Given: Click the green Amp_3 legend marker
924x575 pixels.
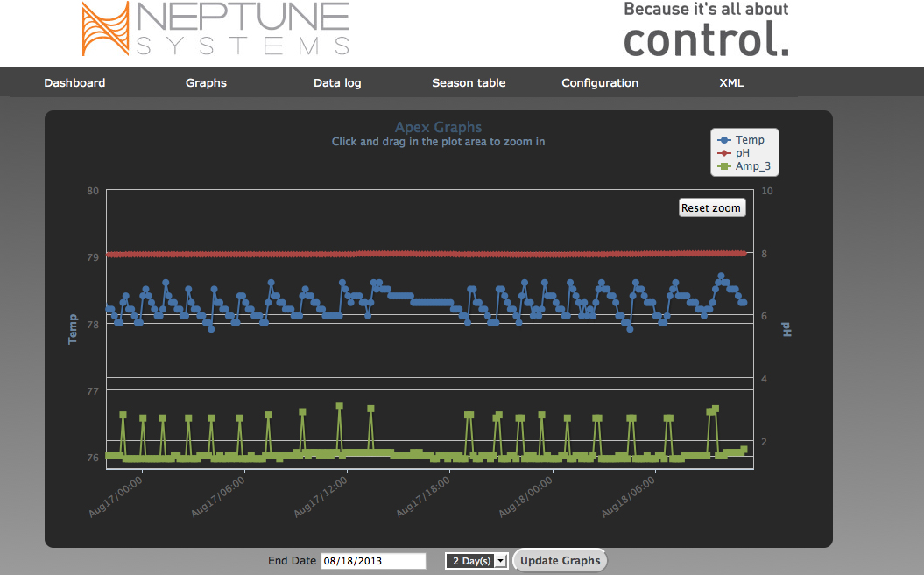Looking at the screenshot, I should point(724,166).
